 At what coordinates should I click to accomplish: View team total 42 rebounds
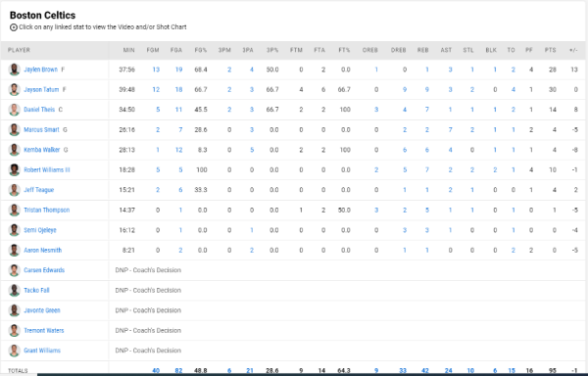[x=425, y=371]
